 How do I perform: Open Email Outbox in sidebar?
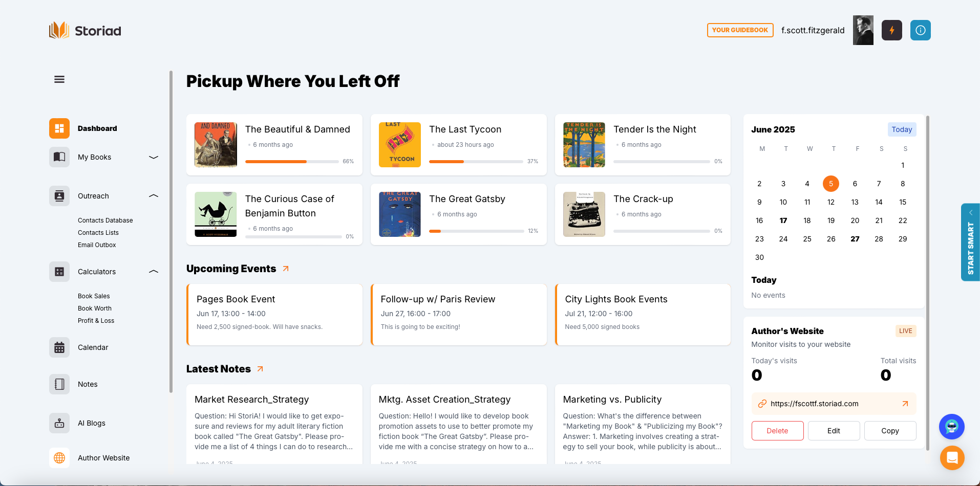[97, 245]
